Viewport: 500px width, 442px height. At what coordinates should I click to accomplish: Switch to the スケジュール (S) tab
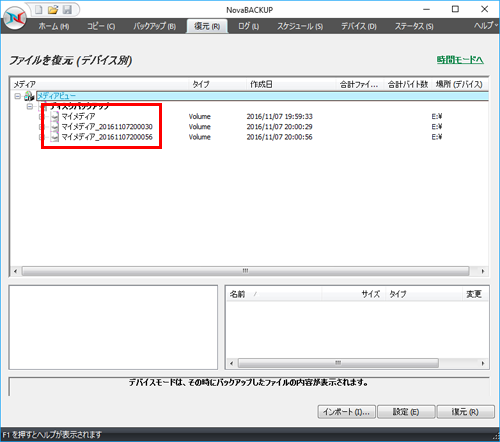pos(300,26)
